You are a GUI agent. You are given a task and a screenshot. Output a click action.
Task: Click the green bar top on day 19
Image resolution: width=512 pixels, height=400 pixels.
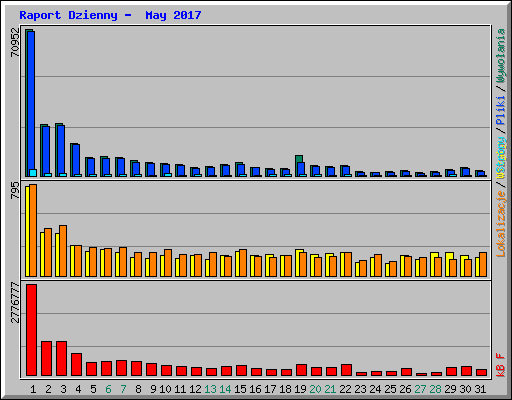(x=299, y=159)
